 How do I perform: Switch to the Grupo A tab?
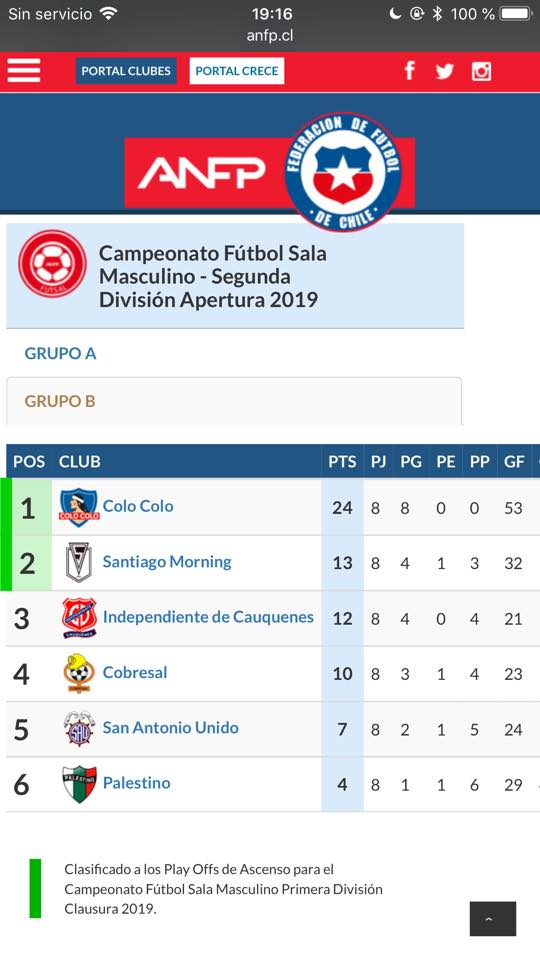point(60,353)
